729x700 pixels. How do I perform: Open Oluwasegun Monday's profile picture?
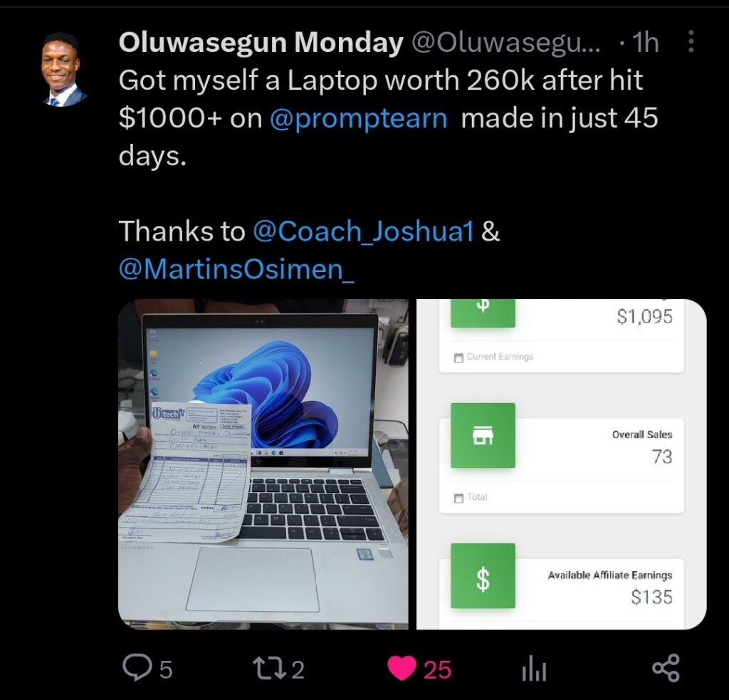pos(63,70)
